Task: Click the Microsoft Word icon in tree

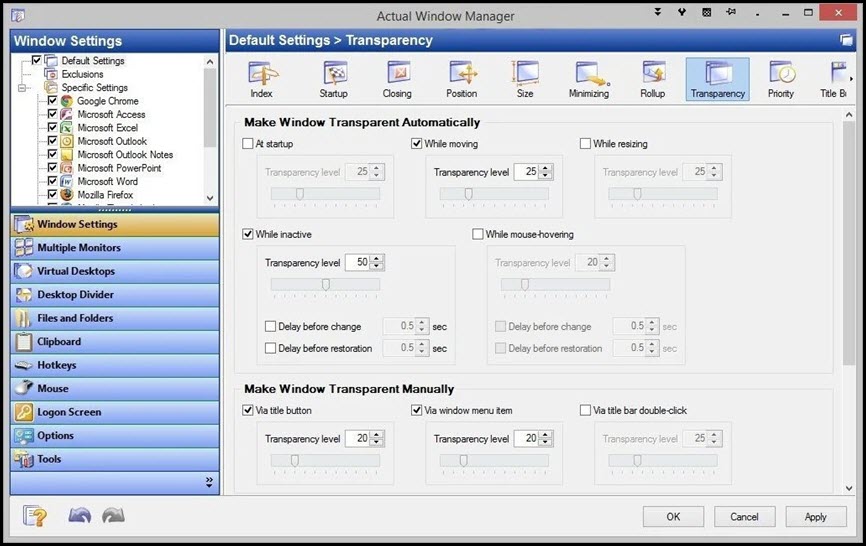Action: (x=67, y=181)
